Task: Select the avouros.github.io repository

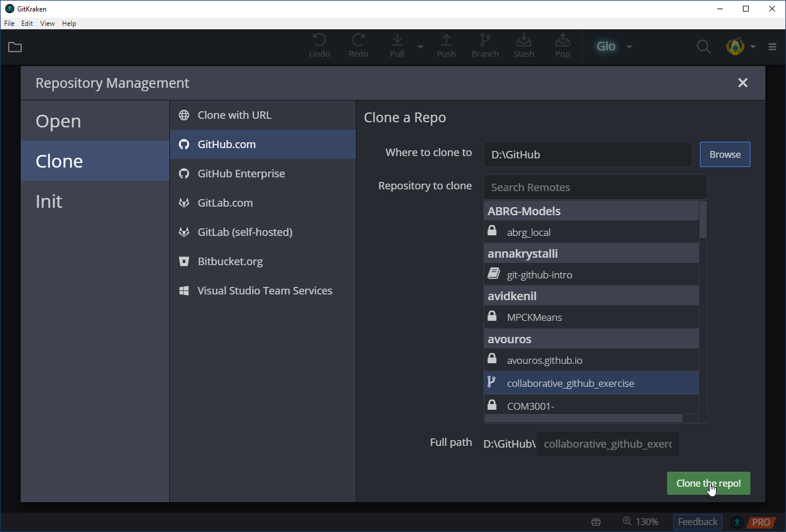Action: pos(591,360)
